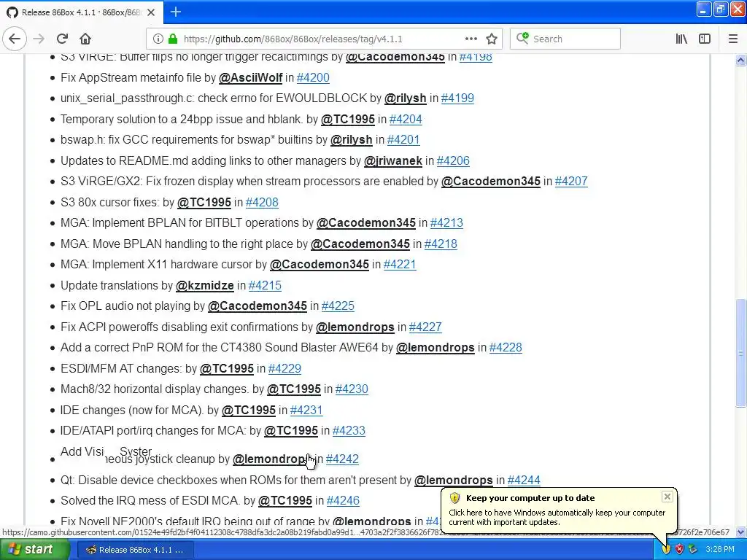Click the GitHub favicon on the tab
Viewport: 747px width, 560px height.
pos(12,12)
